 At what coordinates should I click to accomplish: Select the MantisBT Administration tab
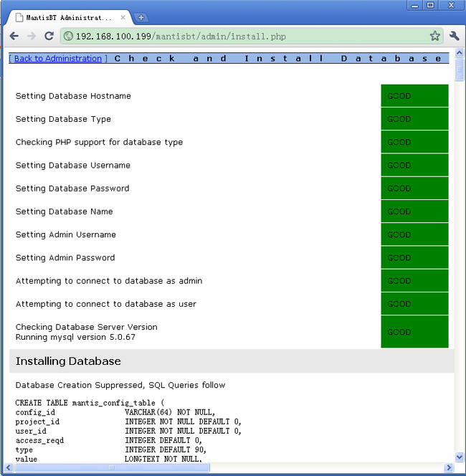coord(69,18)
